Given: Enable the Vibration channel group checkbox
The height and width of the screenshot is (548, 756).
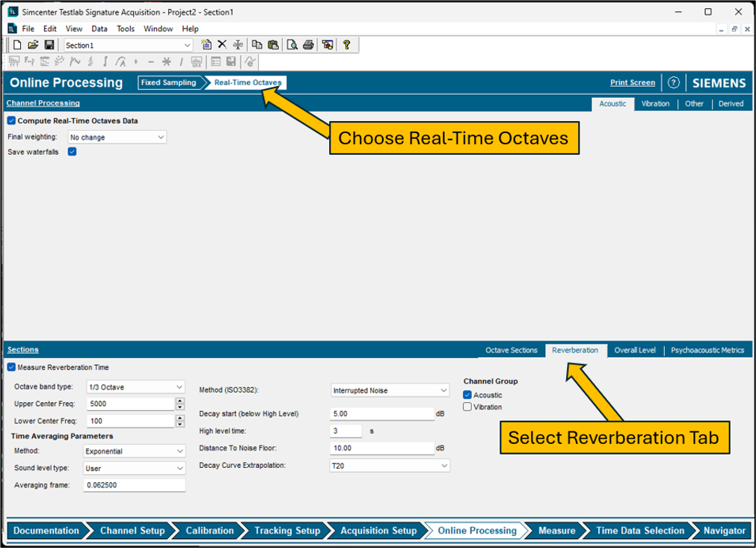Looking at the screenshot, I should (467, 407).
